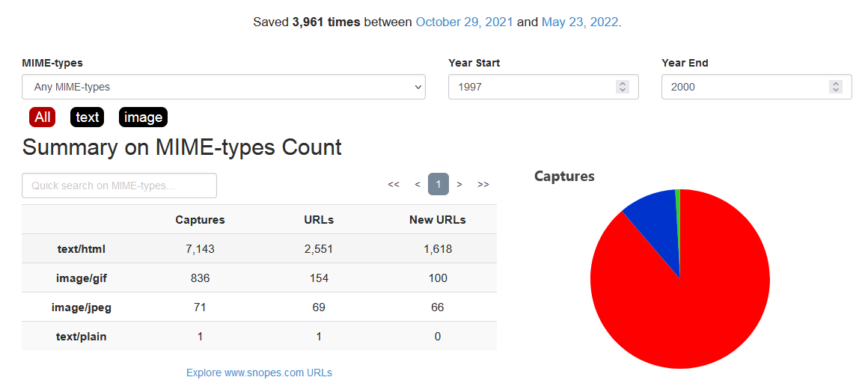Go to last page with >> button
Viewport: 868px width, 389px height.
483,184
